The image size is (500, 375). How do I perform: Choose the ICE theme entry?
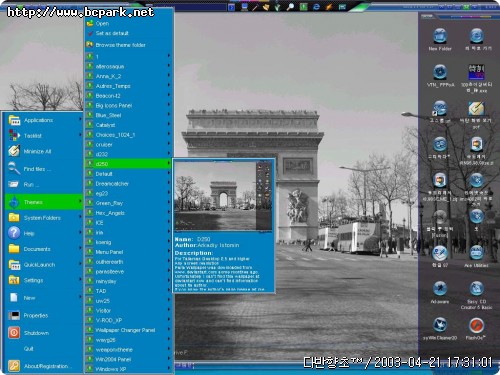(128, 222)
